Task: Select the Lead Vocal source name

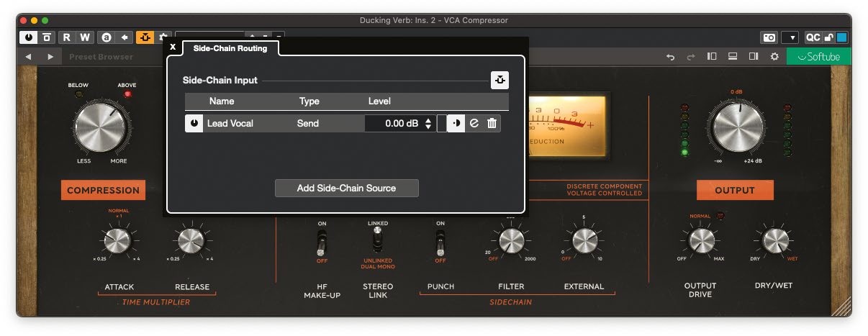Action: [x=230, y=124]
